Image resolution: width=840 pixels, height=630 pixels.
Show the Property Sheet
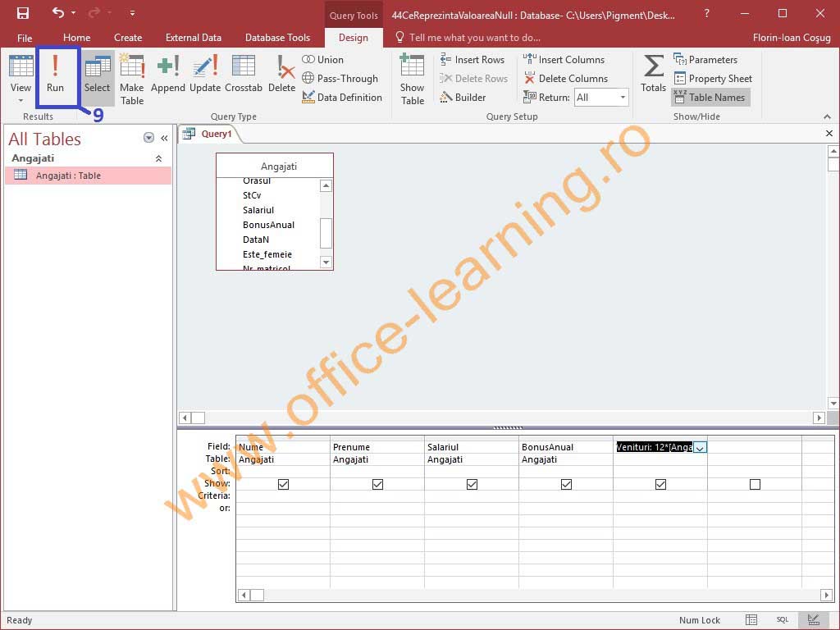(x=713, y=78)
